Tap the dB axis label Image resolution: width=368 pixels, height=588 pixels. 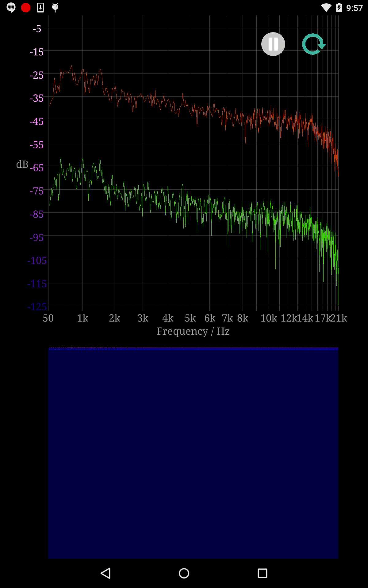[22, 164]
